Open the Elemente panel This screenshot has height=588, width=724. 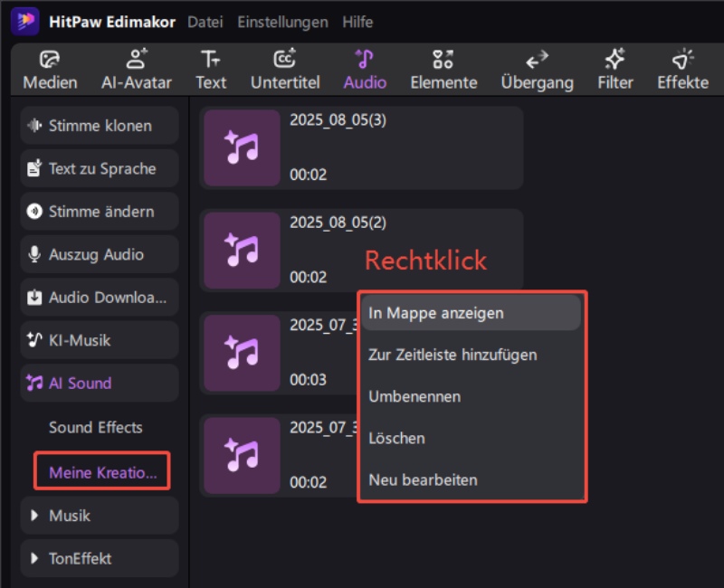tap(443, 71)
